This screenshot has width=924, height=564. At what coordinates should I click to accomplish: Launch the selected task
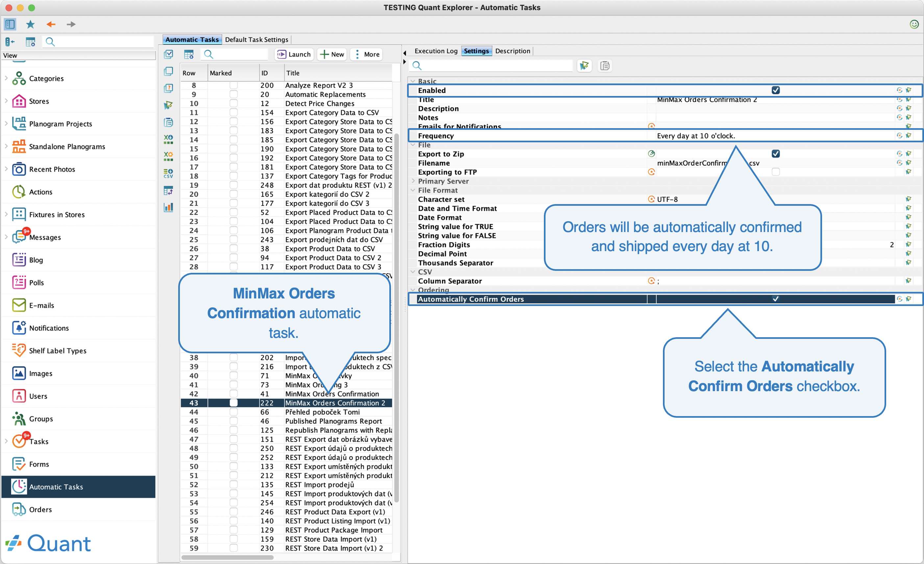coord(294,54)
